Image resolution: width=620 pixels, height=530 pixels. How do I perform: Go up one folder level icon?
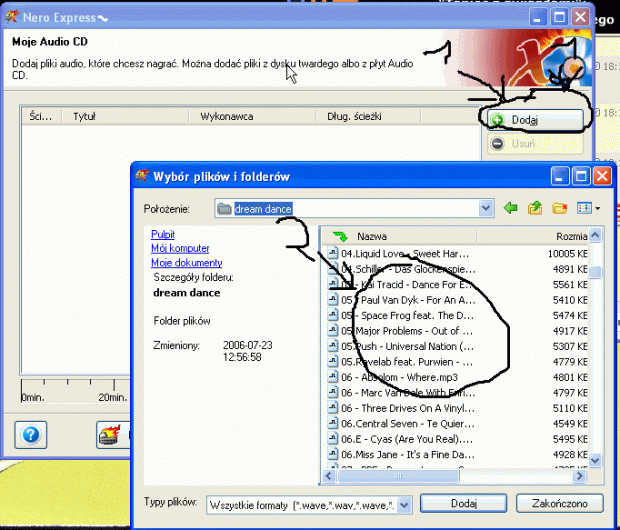click(535, 208)
